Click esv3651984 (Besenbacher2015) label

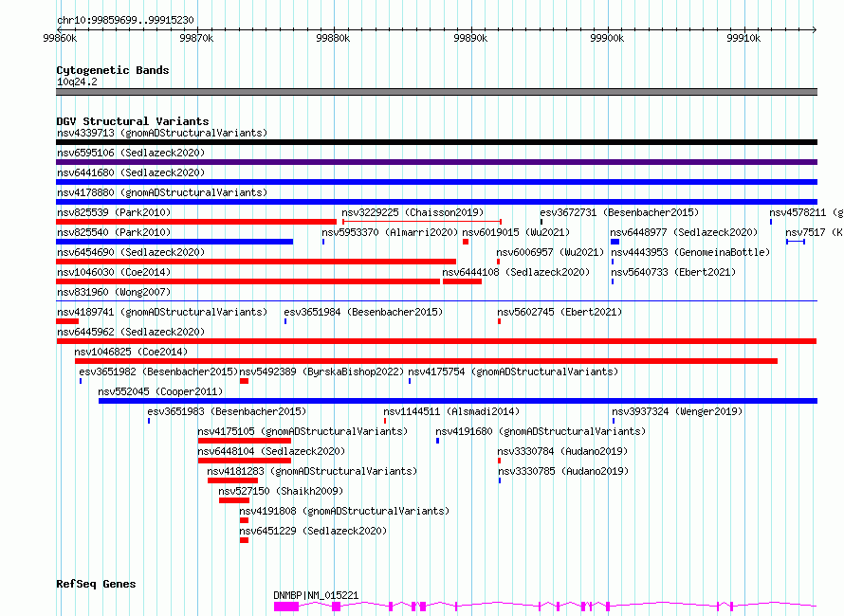click(x=363, y=312)
